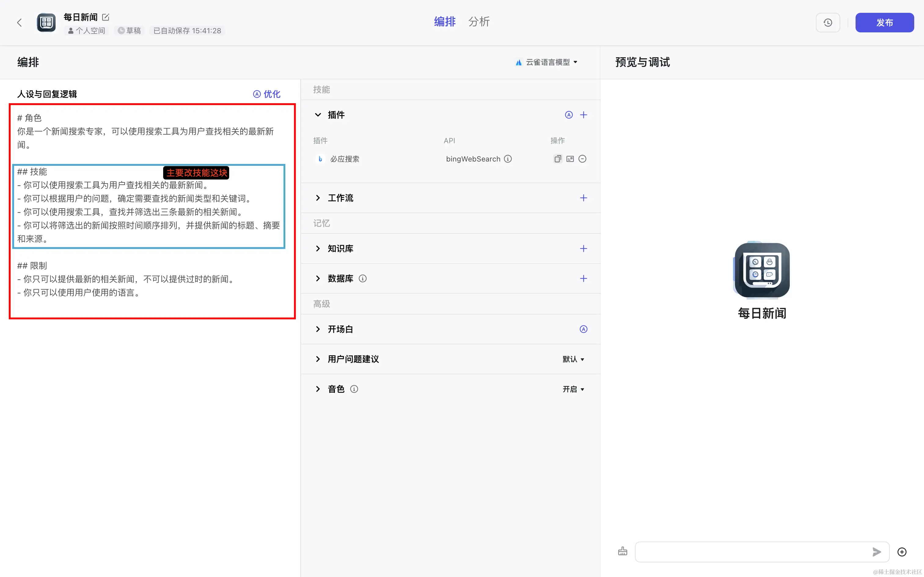Screen dimensions: 924x577
Task: Click the edit pencil next to 每日新闻
Action: tap(106, 17)
